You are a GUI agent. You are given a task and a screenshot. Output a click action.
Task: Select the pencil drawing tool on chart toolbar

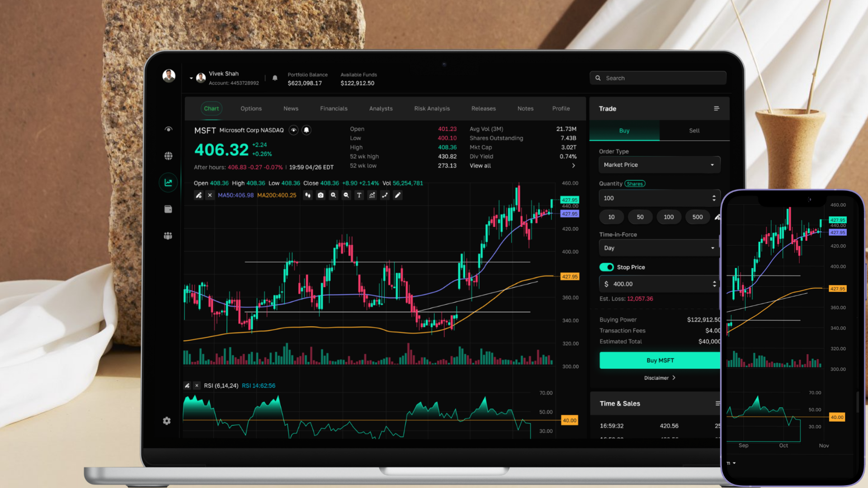(x=397, y=195)
